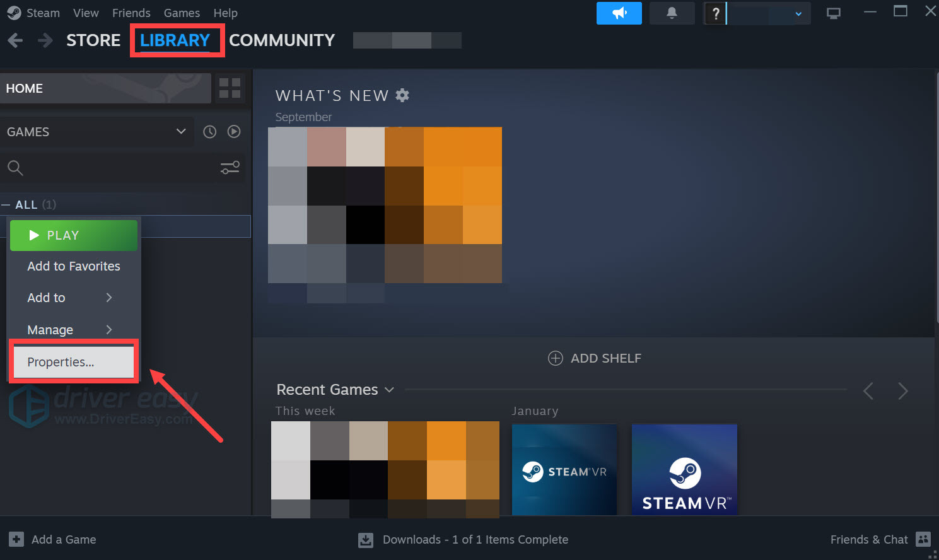Expand the GAMES dropdown
939x560 pixels.
tap(182, 132)
